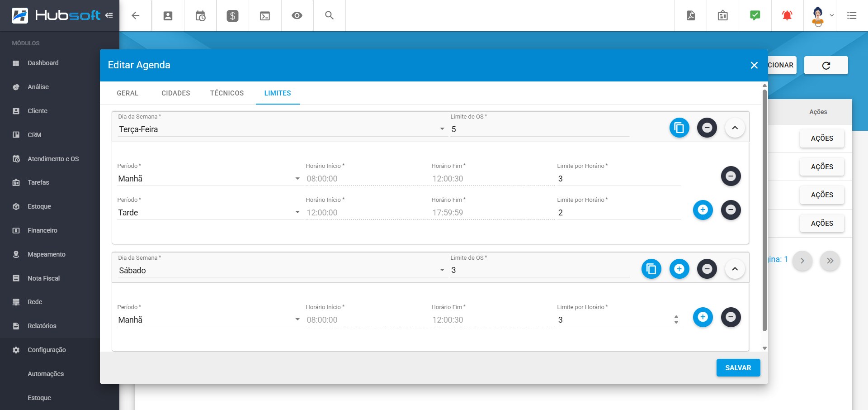Collapse the Terça-Feira section
Viewport: 868px width, 410px height.
(x=735, y=128)
